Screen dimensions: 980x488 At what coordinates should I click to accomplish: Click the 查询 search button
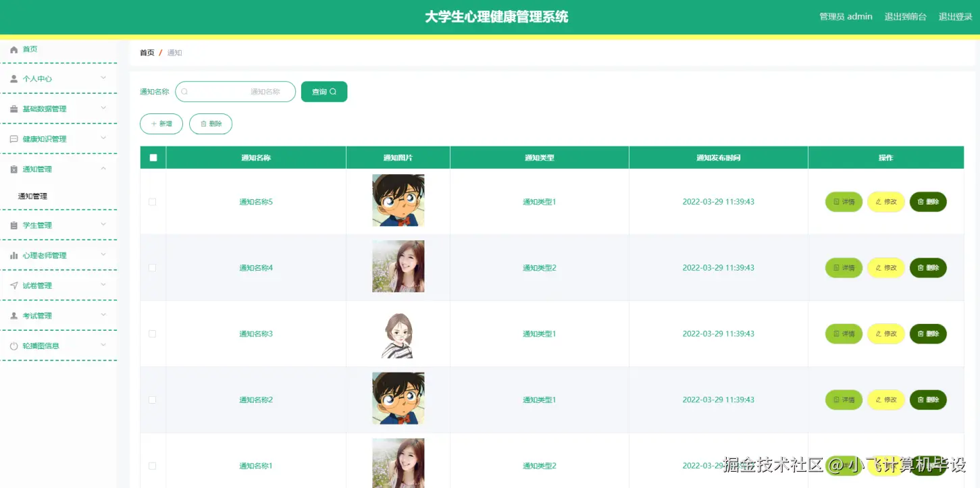click(324, 92)
